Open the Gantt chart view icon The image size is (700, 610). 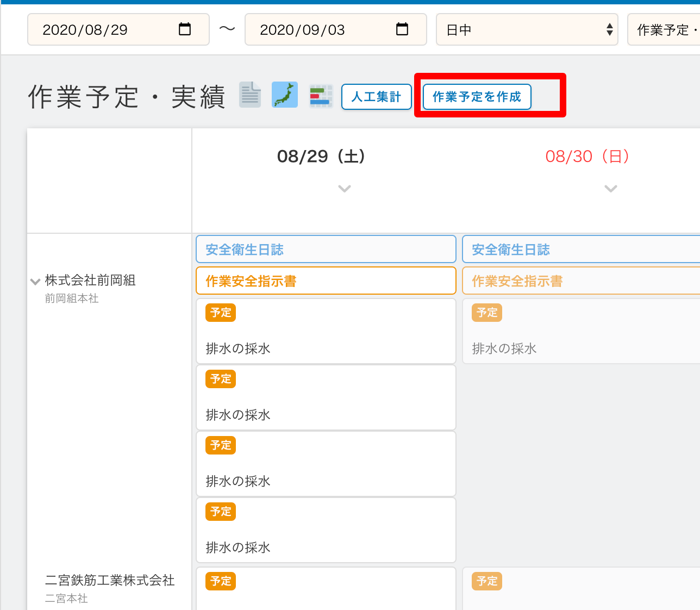pos(321,96)
